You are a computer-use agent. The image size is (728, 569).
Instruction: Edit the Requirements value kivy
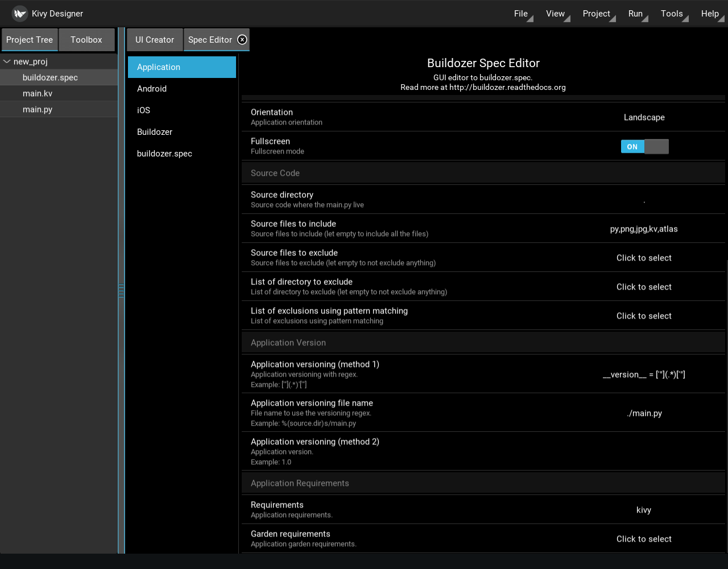pos(644,510)
